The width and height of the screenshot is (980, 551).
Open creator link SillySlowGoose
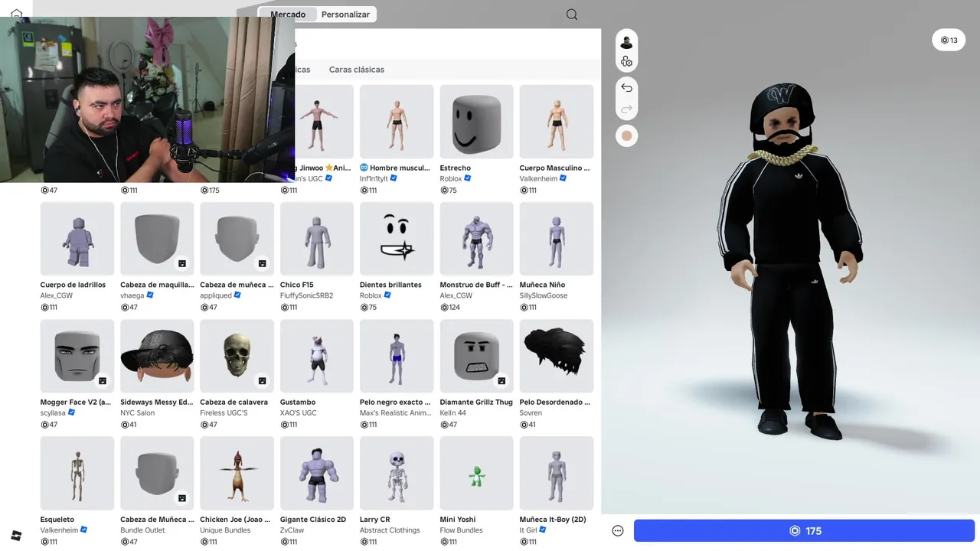[544, 295]
